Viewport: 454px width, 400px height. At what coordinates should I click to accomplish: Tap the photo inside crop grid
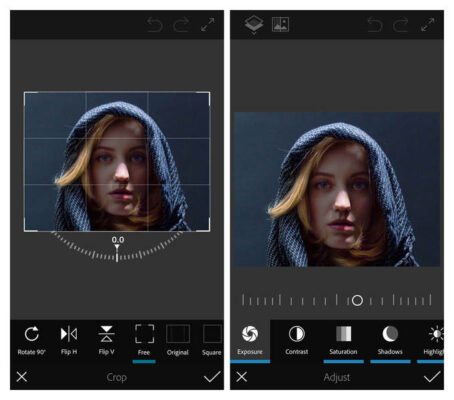[117, 162]
